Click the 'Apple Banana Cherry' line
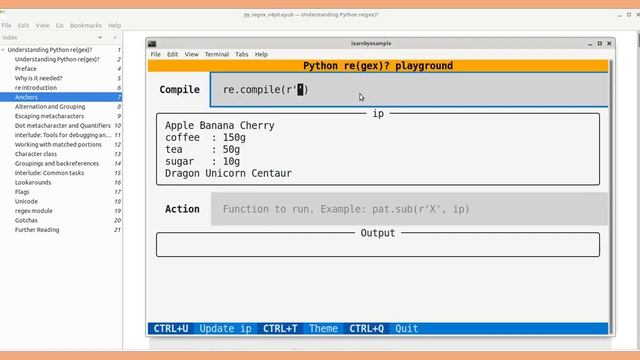Image resolution: width=640 pixels, height=360 pixels. tap(220, 125)
